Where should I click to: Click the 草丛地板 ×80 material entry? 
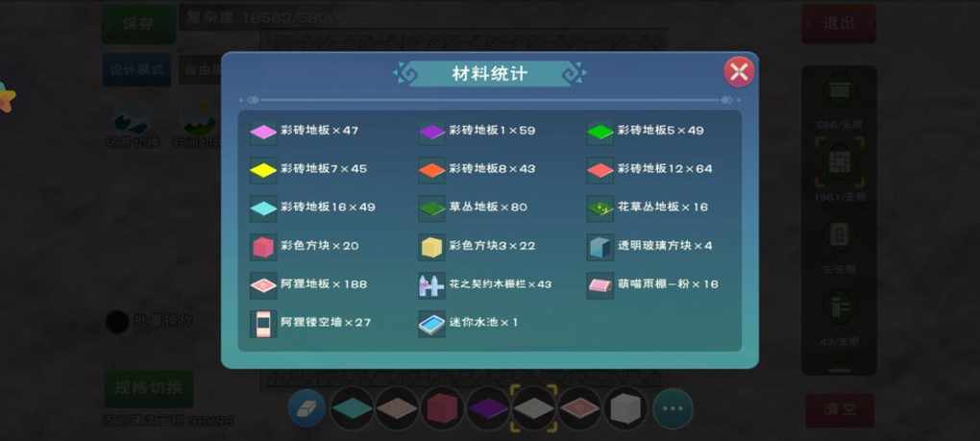pos(473,208)
